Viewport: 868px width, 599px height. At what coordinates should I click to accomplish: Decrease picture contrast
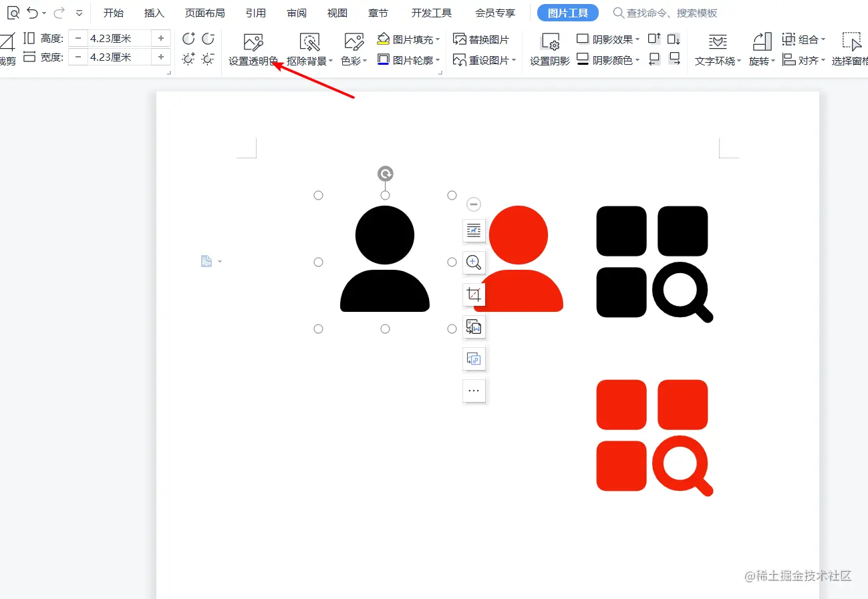208,39
